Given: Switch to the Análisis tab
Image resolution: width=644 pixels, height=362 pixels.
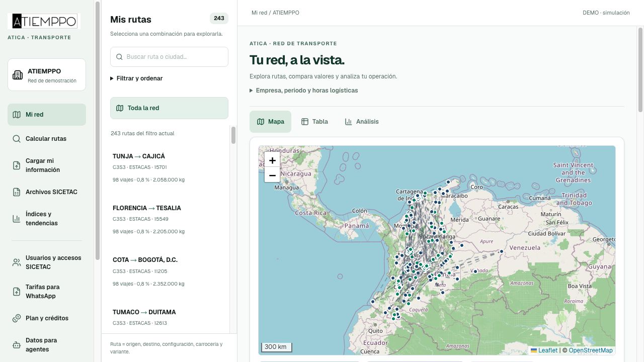Looking at the screenshot, I should 362,122.
